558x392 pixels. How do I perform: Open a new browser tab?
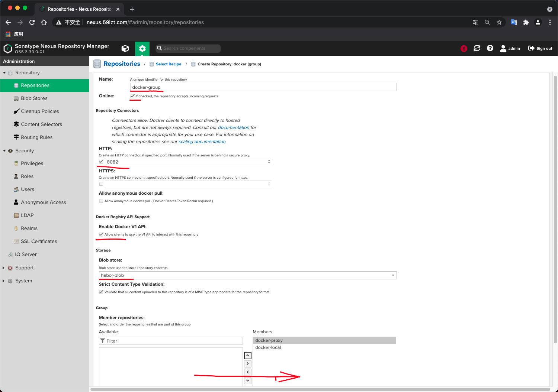132,9
